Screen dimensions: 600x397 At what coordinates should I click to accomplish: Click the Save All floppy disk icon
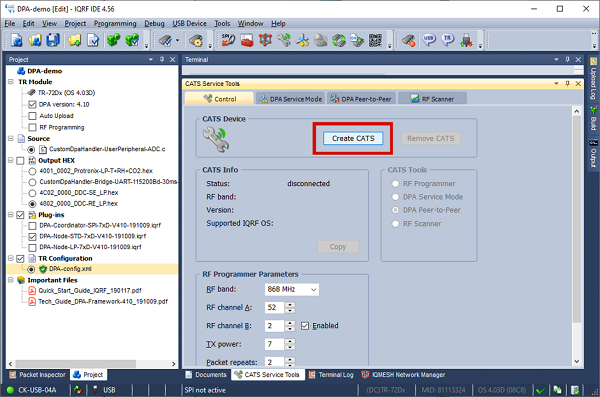tap(53, 40)
